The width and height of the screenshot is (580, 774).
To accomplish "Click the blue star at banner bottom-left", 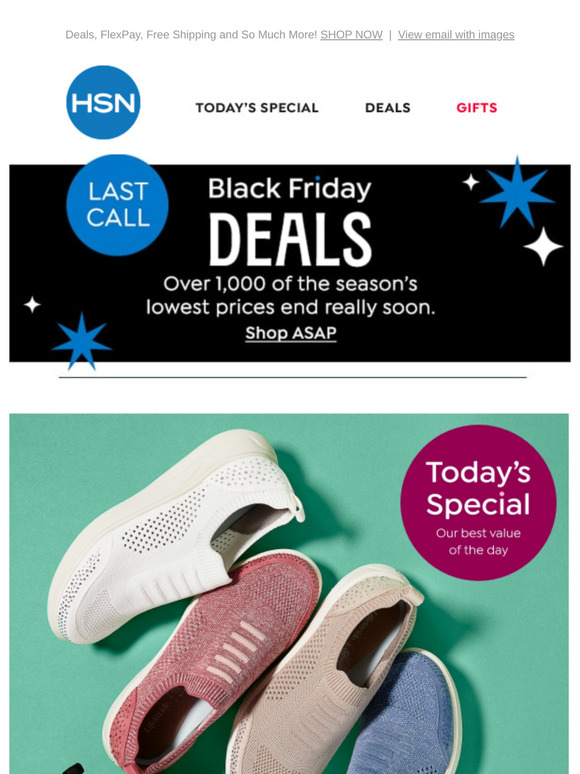I will click(x=81, y=341).
